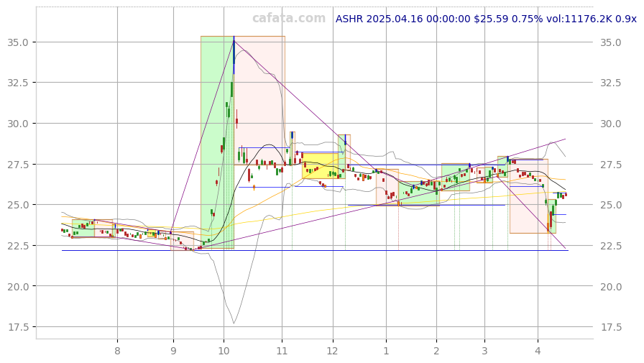Click the 25.0 label on right price axis

pos(611,205)
